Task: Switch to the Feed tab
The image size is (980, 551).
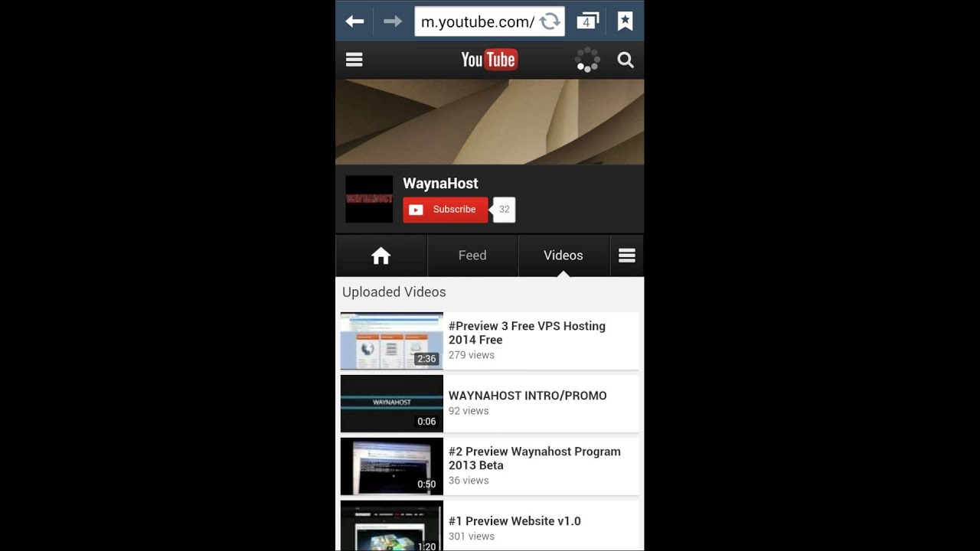Action: 472,256
